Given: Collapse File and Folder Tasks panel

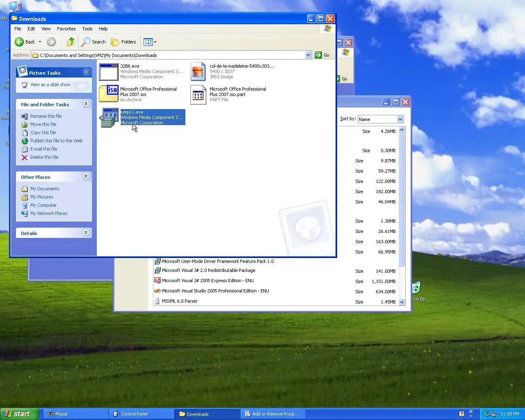Looking at the screenshot, I should (x=86, y=104).
